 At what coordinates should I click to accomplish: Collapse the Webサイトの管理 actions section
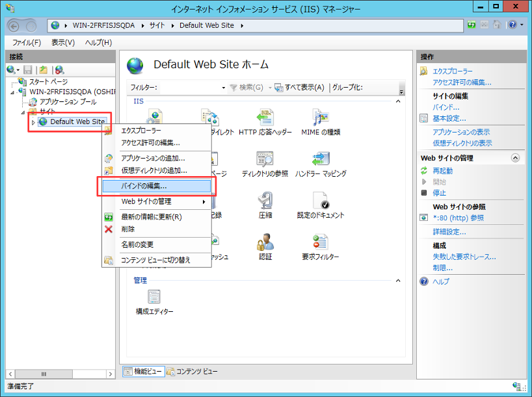tap(515, 158)
